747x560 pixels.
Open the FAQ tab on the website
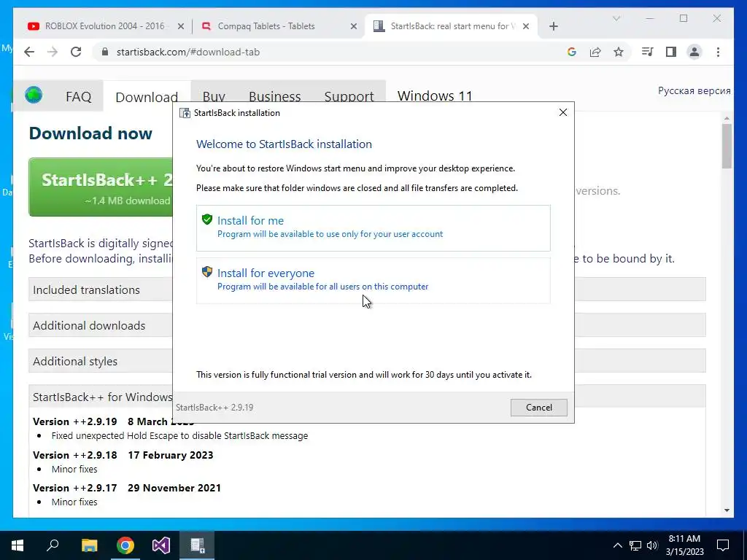click(79, 97)
